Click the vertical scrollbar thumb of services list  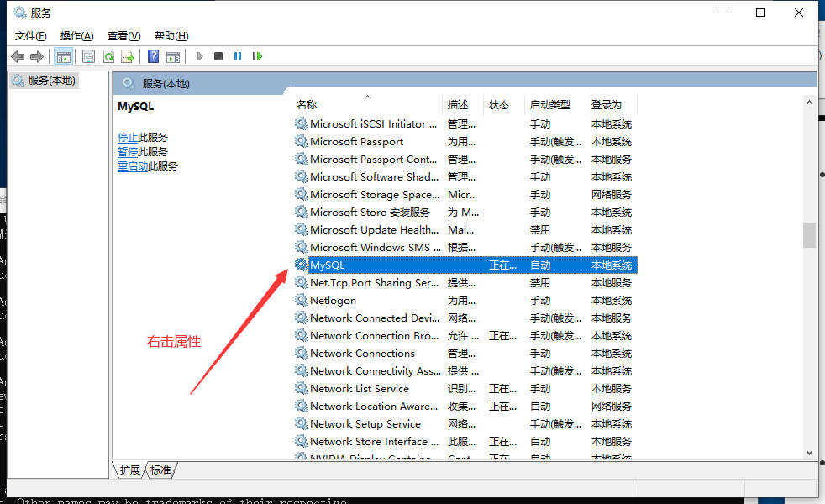coord(809,234)
